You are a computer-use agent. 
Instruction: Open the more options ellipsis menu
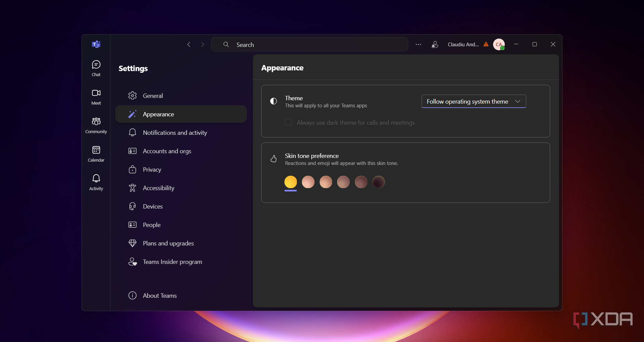tap(418, 44)
